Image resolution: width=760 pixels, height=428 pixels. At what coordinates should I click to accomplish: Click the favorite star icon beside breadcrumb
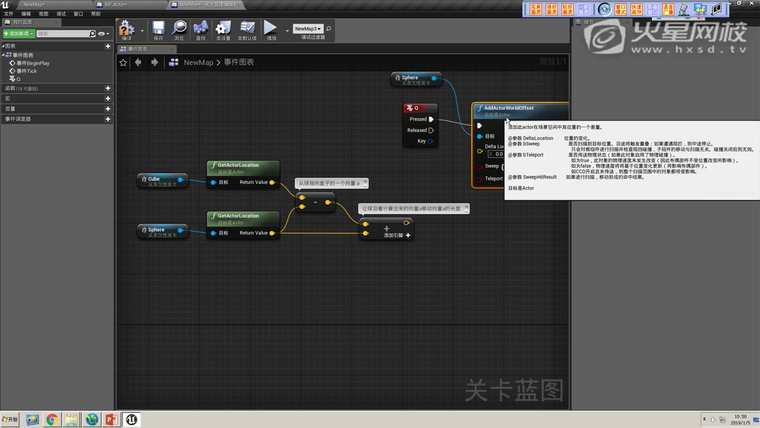tap(124, 62)
